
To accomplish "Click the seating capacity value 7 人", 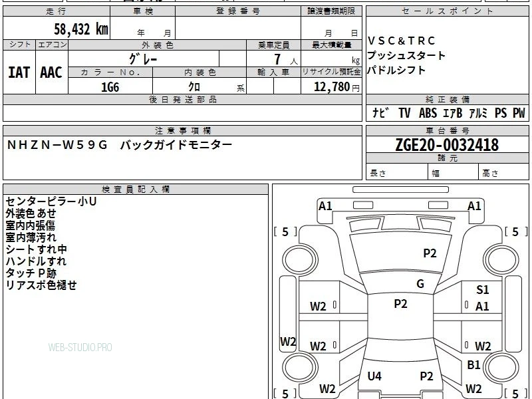I will click(285, 59).
